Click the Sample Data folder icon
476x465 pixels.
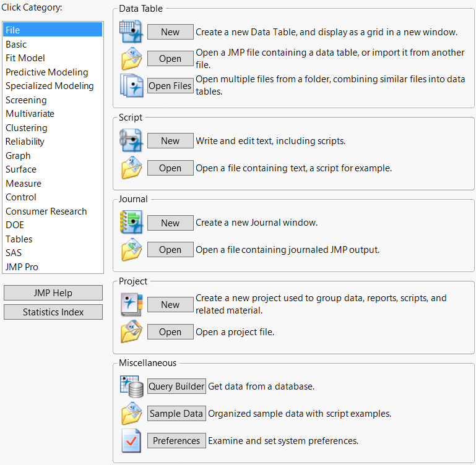[131, 414]
